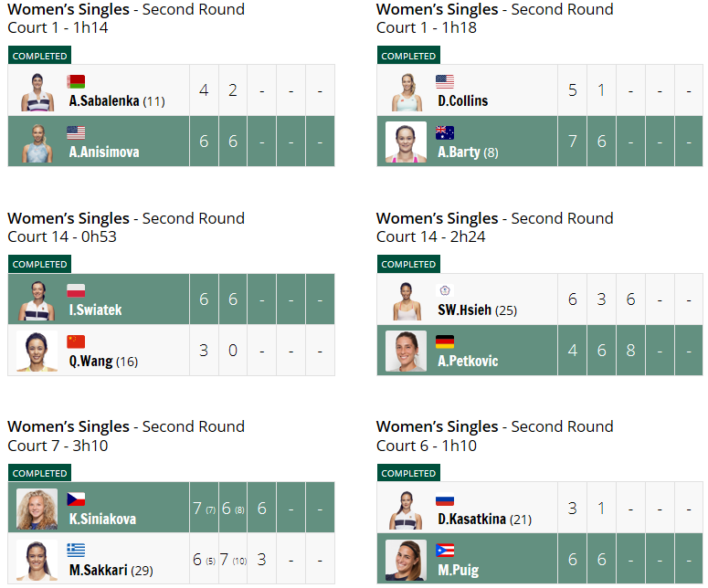Open A.Petkovic's player photo
The width and height of the screenshot is (708, 588).
pyautogui.click(x=406, y=352)
